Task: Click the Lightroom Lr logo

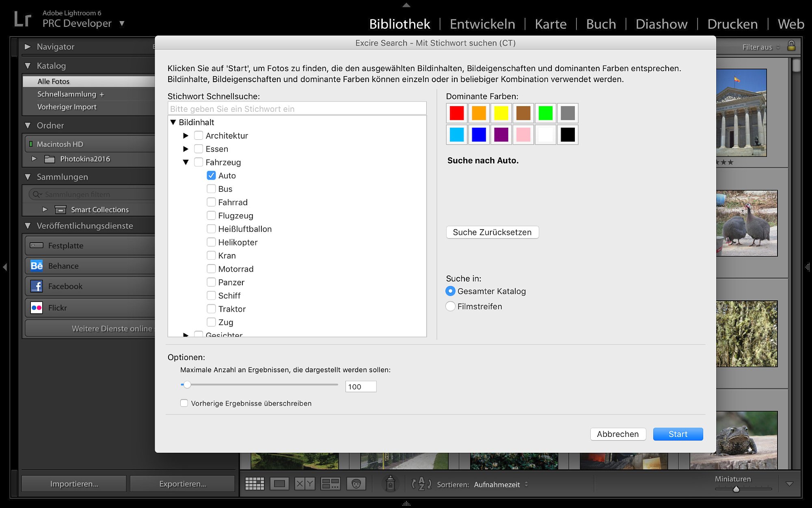Action: point(22,19)
